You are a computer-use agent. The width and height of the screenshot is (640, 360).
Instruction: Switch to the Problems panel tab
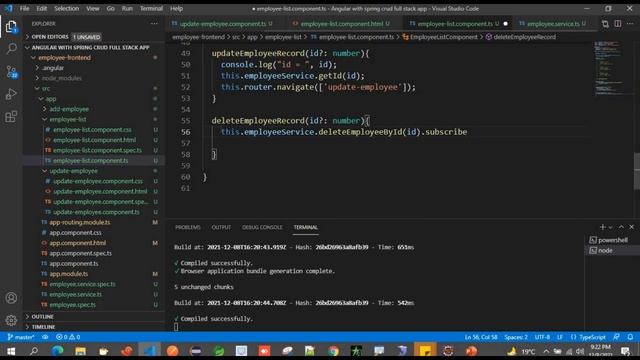[x=188, y=227]
